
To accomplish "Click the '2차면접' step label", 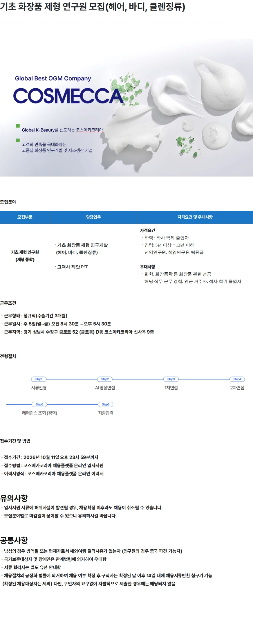I will (237, 388).
